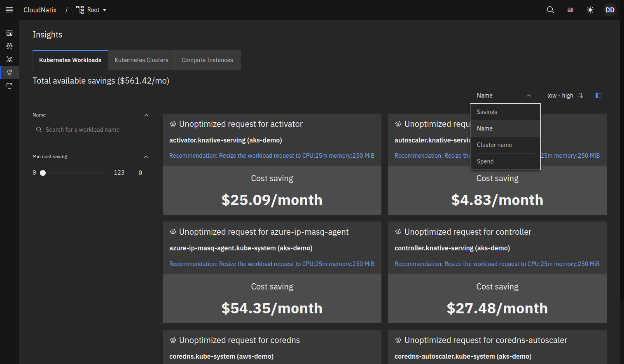
Task: Open the Root organization dropdown
Action: click(x=91, y=10)
